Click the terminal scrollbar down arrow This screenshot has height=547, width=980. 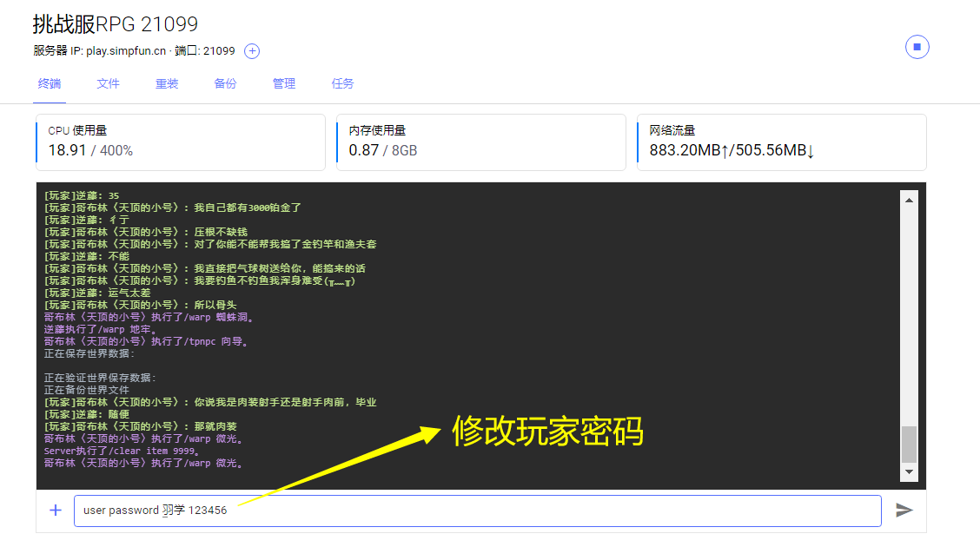[909, 472]
